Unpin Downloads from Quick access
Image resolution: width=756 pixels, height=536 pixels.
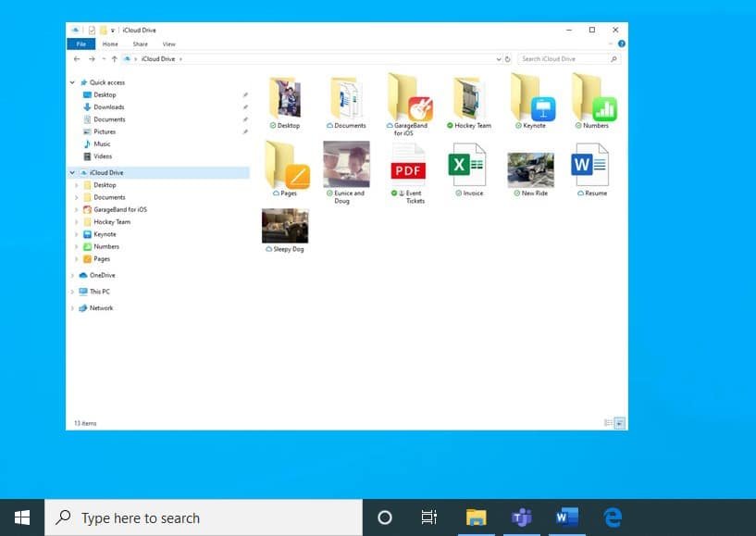click(x=245, y=106)
